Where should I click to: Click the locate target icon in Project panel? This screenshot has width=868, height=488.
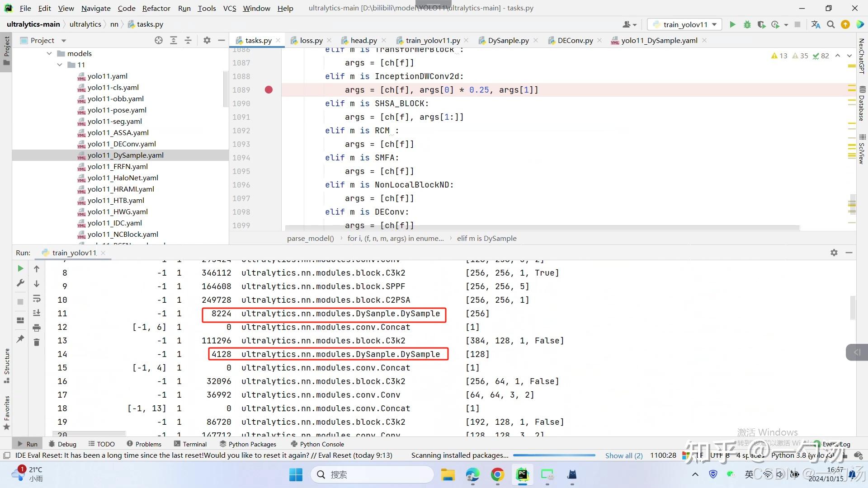pos(159,40)
